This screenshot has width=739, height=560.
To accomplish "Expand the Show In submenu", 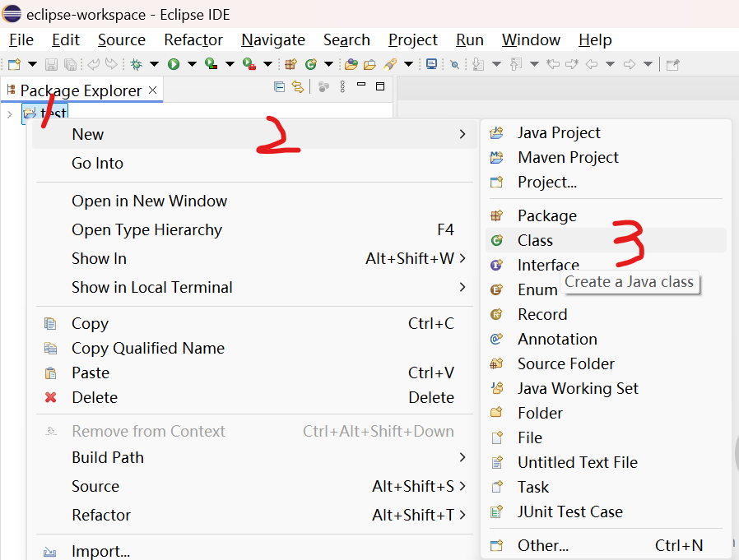I will coord(254,258).
